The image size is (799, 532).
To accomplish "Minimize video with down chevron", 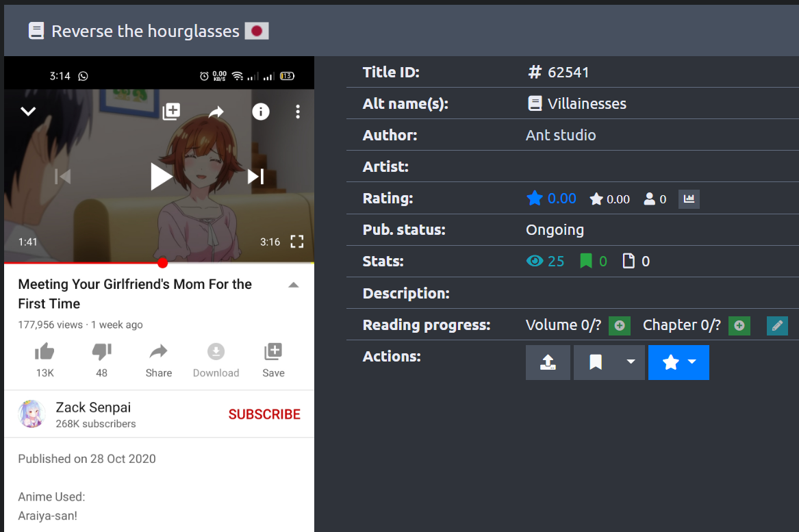I will point(28,111).
